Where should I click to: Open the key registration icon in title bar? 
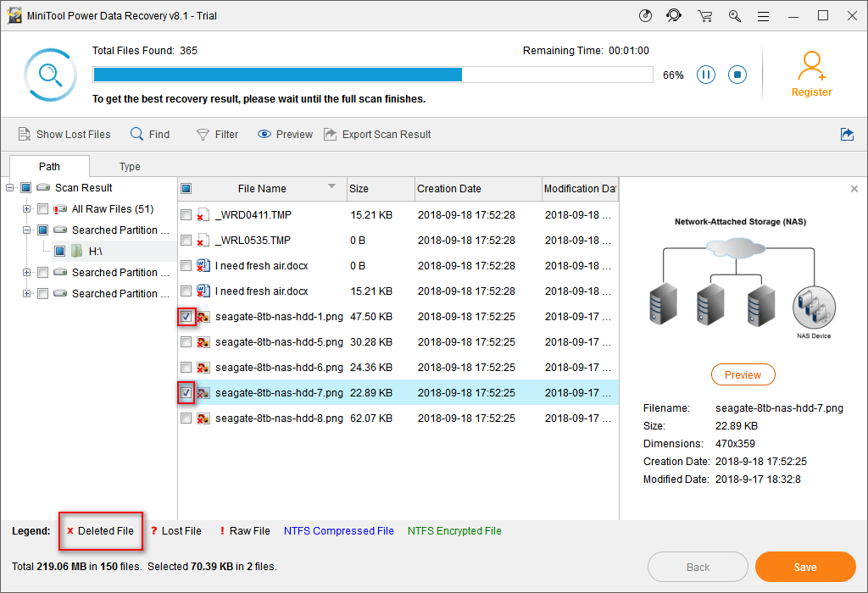tap(735, 16)
